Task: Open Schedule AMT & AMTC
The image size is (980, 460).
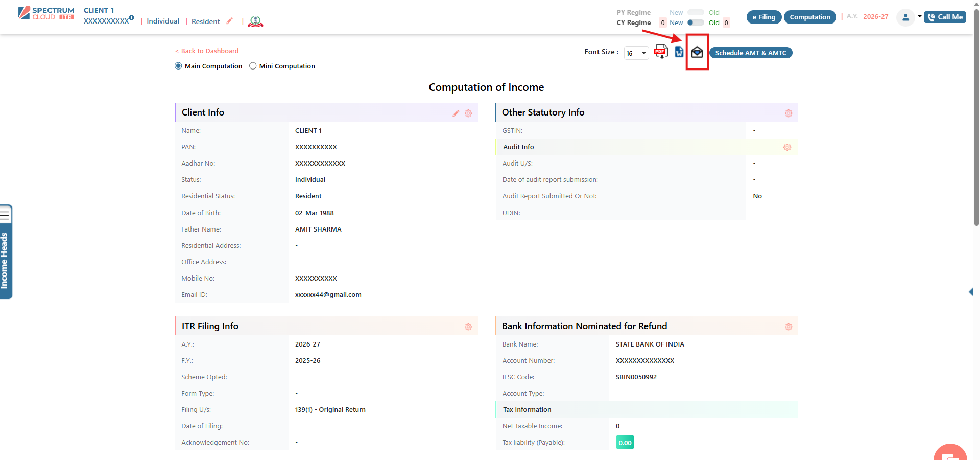Action: click(x=751, y=53)
